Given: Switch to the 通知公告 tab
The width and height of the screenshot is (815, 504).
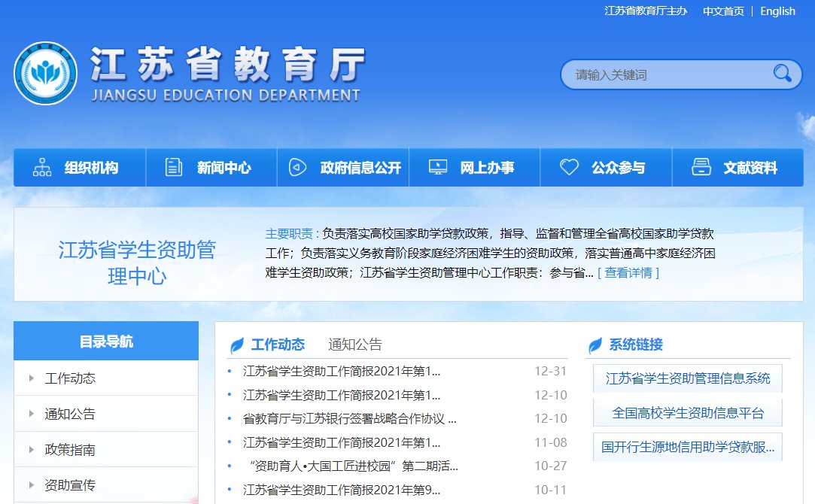Looking at the screenshot, I should 355,345.
